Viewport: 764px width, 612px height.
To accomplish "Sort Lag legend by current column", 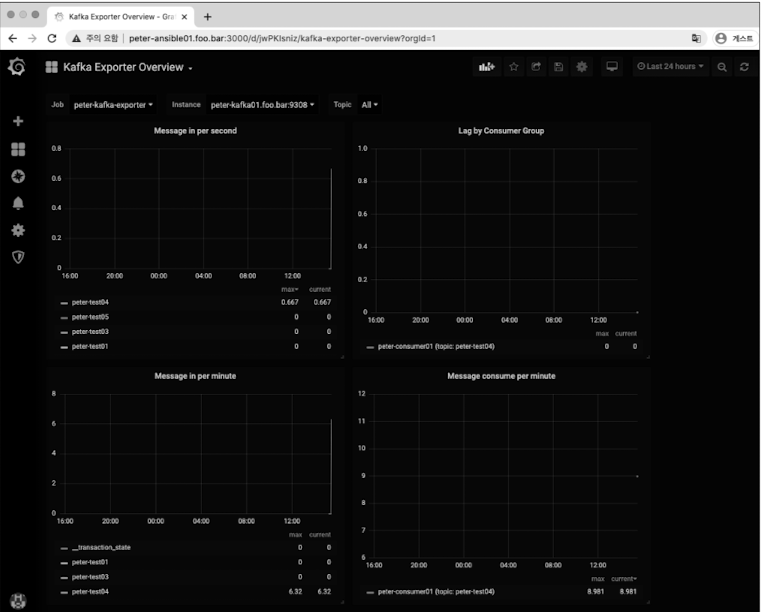I will (626, 334).
